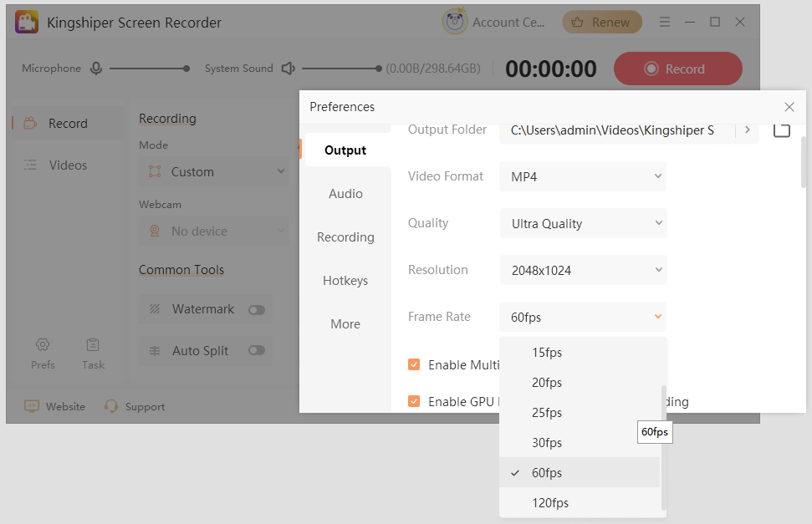
Task: Open the Webcam No device dropdown
Action: click(x=214, y=231)
